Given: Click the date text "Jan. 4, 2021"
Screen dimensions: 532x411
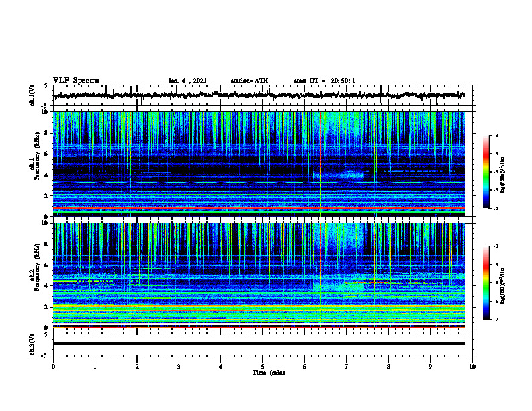Looking at the screenshot, I should [x=187, y=81].
